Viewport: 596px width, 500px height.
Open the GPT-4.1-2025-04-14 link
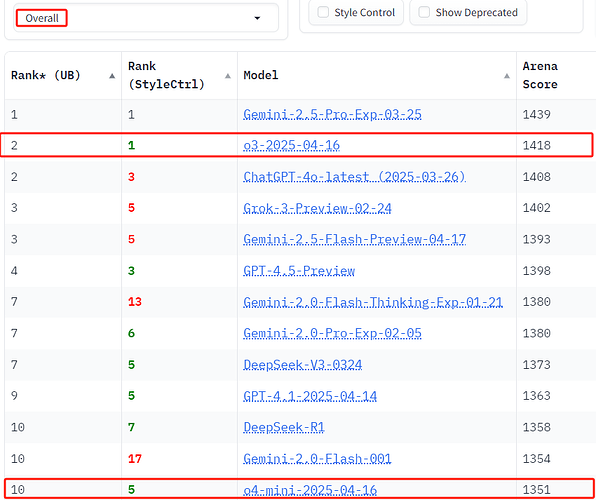pos(310,396)
